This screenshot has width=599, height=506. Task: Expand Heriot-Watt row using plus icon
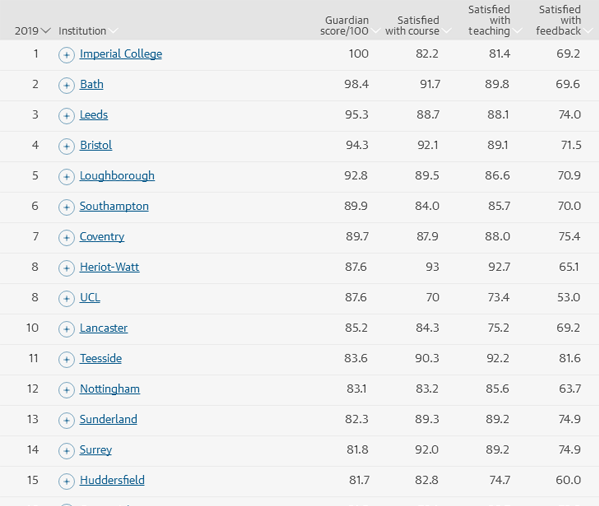(x=66, y=268)
